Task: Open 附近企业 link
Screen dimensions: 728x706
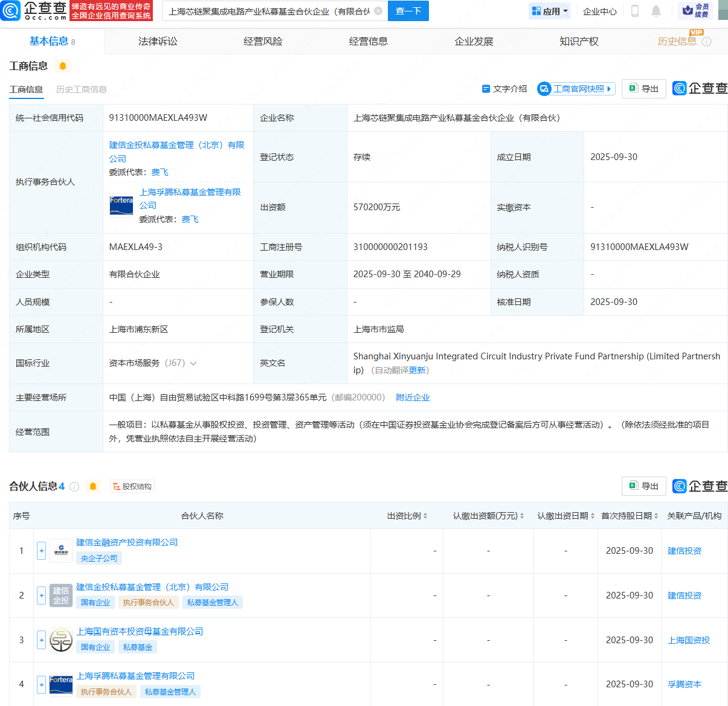Action: pos(413,397)
